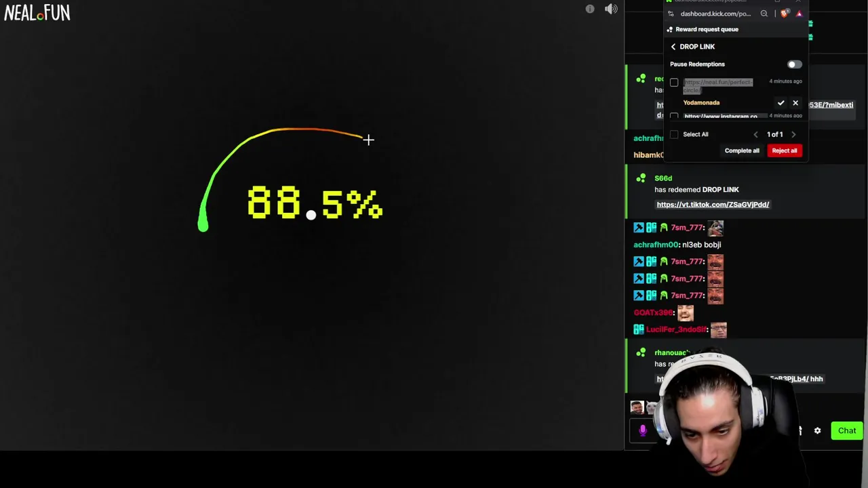Image resolution: width=868 pixels, height=488 pixels.
Task: Open chat settings gear icon
Action: (x=817, y=431)
